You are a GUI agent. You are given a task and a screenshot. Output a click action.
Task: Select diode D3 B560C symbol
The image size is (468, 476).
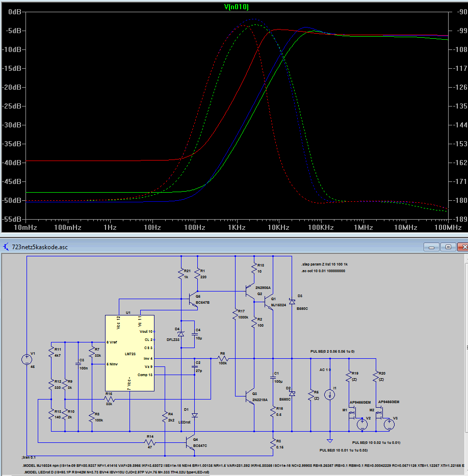pos(292,301)
